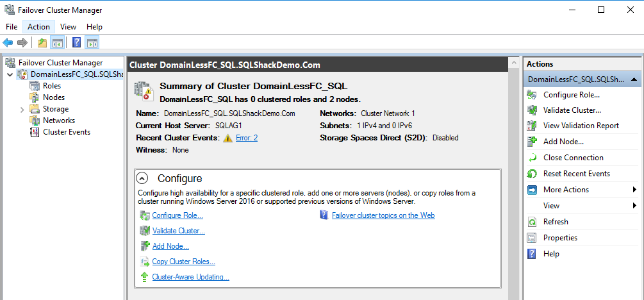Maximize the Failover Cluster Manager window
This screenshot has height=300, width=644.
pos(600,10)
